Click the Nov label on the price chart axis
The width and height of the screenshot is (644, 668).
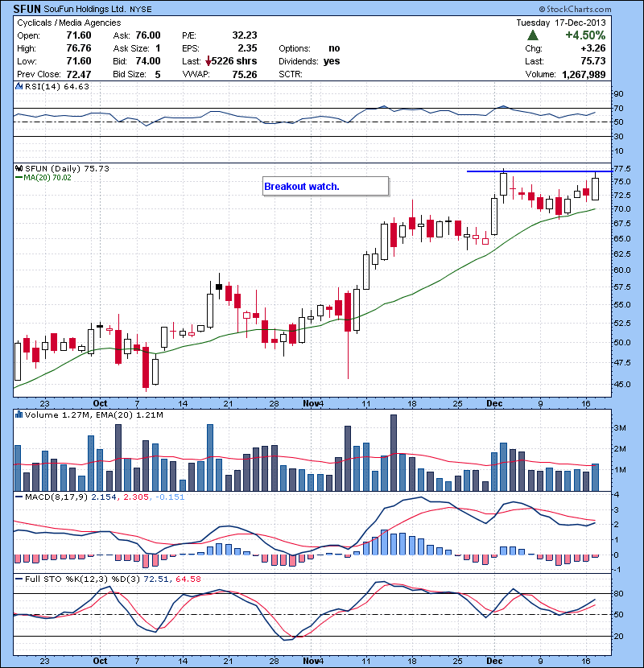pos(311,403)
